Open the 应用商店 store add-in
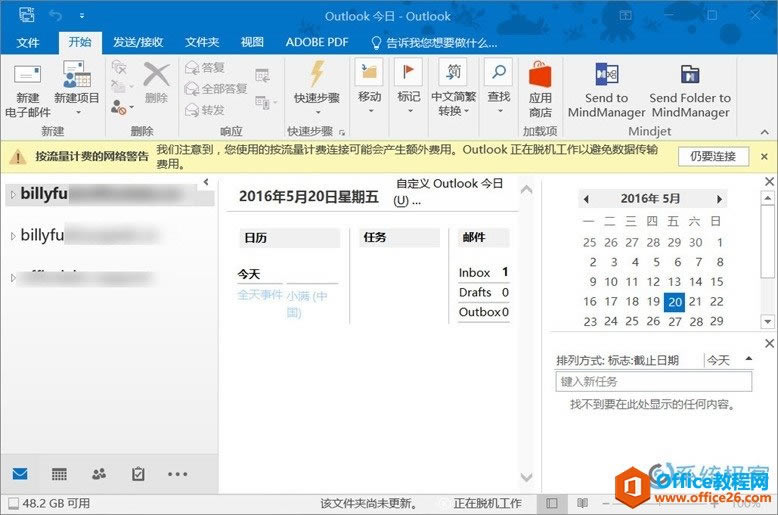Viewport: 778px width, 515px height. pos(540,89)
